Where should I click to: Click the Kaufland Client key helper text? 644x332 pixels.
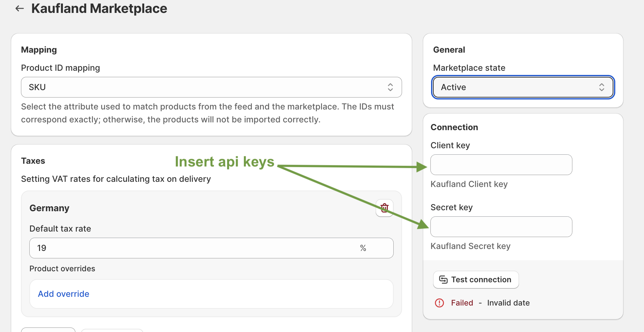[469, 184]
